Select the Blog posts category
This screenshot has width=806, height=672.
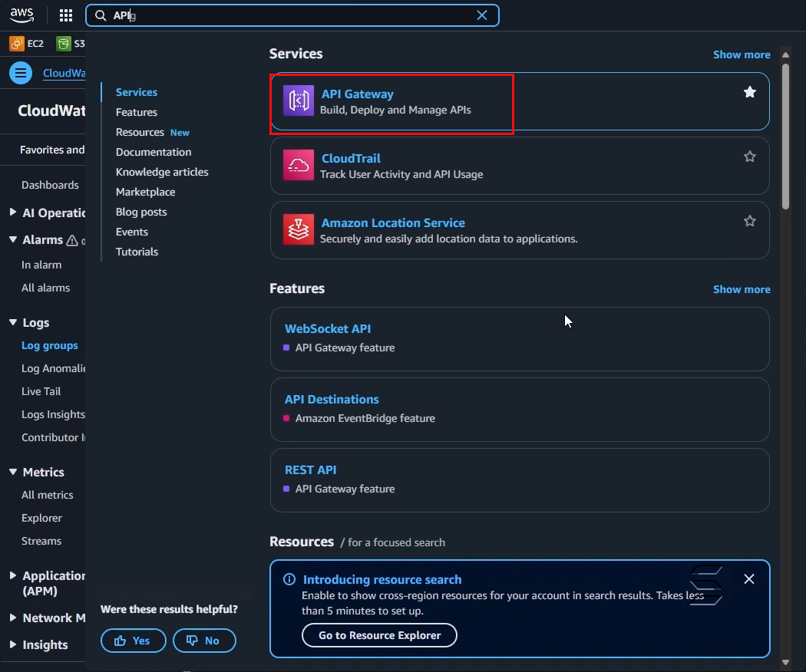141,212
